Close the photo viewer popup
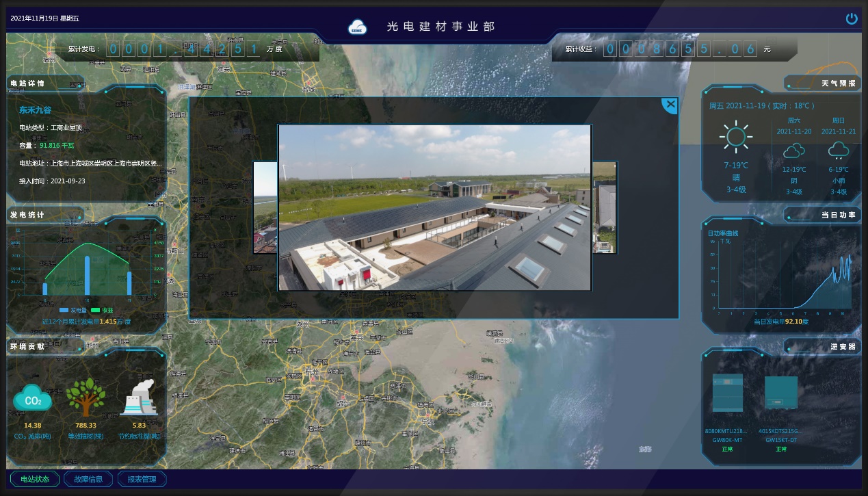Viewport: 868px width, 496px height. 670,105
